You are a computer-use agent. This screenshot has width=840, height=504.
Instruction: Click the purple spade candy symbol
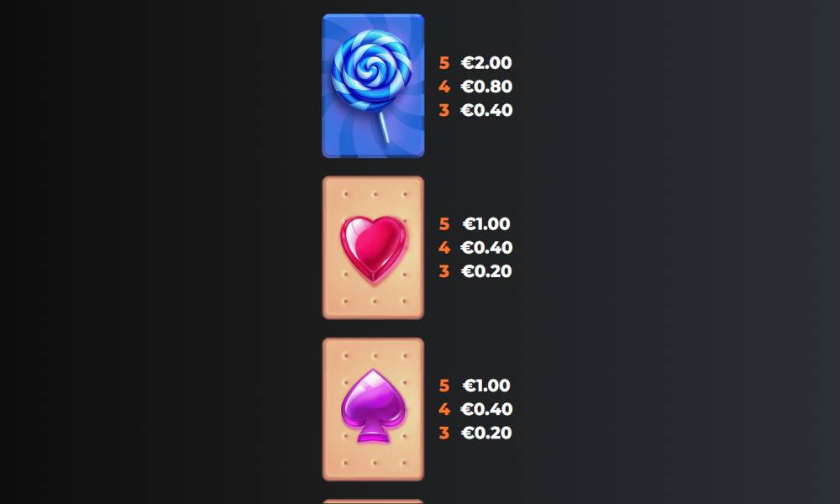(373, 409)
